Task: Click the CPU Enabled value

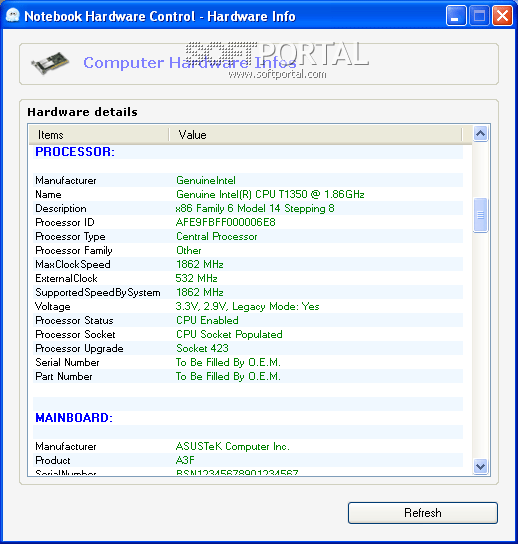Action: coord(207,320)
